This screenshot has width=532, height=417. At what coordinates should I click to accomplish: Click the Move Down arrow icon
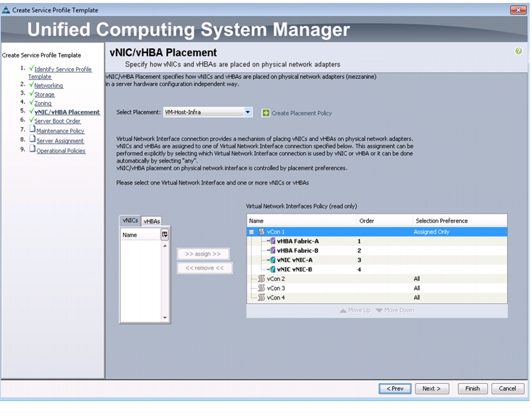tap(379, 311)
